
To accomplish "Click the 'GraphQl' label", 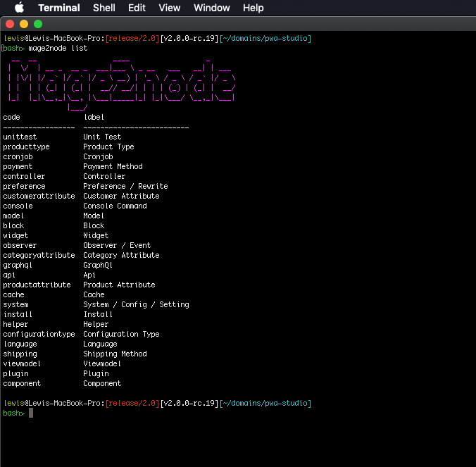I will point(98,266).
